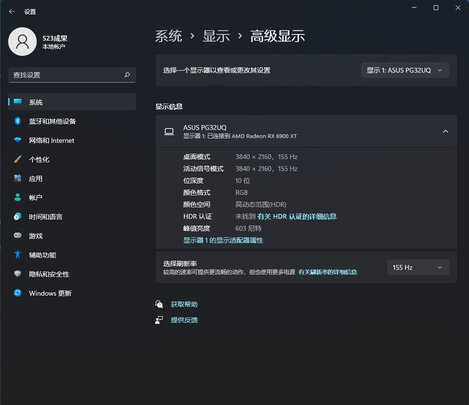The image size is (469, 405).
Task: Select the 603 尼特 peak brightness value
Action: [248, 228]
